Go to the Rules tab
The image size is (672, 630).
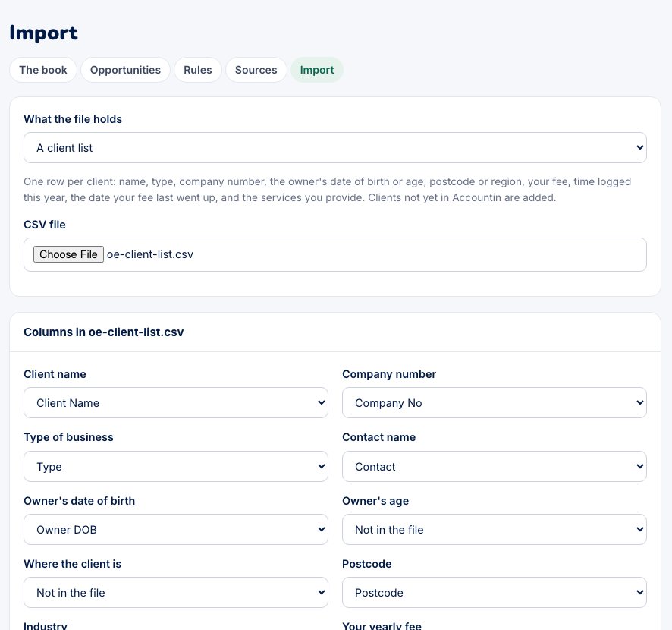coord(197,70)
